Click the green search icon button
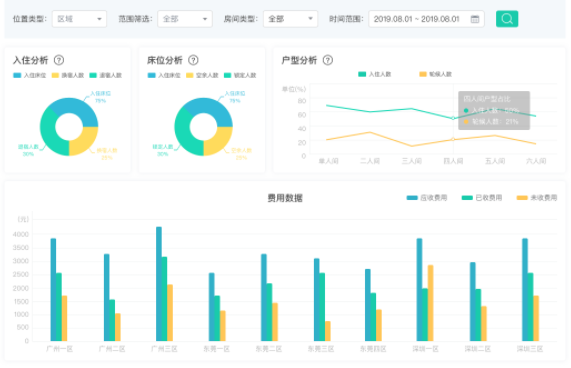This screenshot has height=368, width=571. (507, 19)
